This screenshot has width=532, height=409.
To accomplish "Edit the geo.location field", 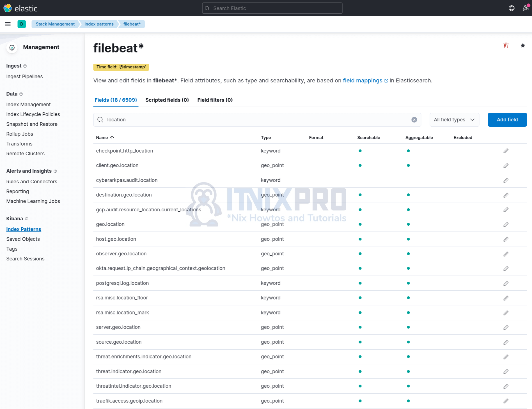I will tap(506, 225).
